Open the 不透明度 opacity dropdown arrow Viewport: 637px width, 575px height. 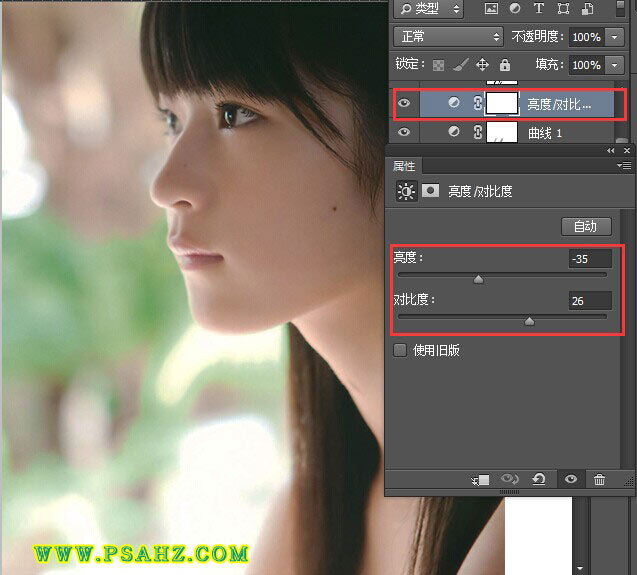tap(613, 37)
